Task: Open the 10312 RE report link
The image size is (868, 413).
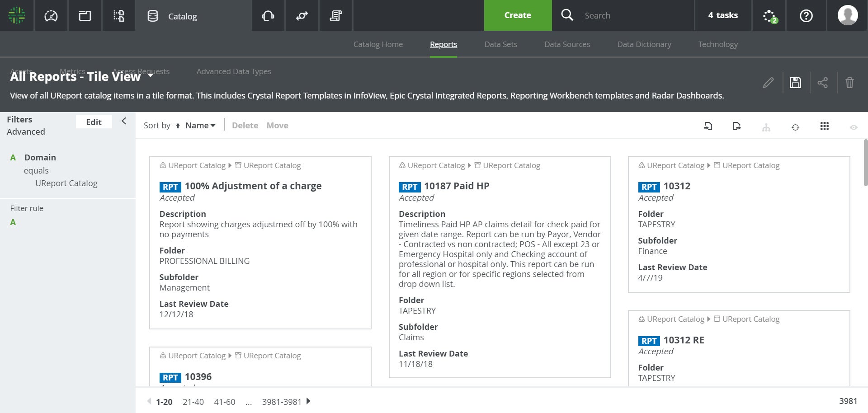Action: click(x=684, y=340)
